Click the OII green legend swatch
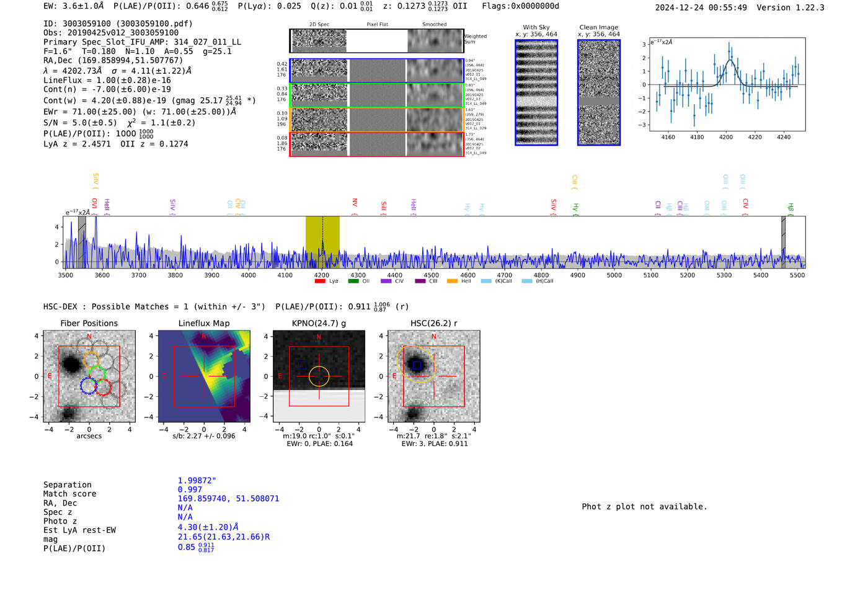The width and height of the screenshot is (868, 591). pyautogui.click(x=353, y=281)
